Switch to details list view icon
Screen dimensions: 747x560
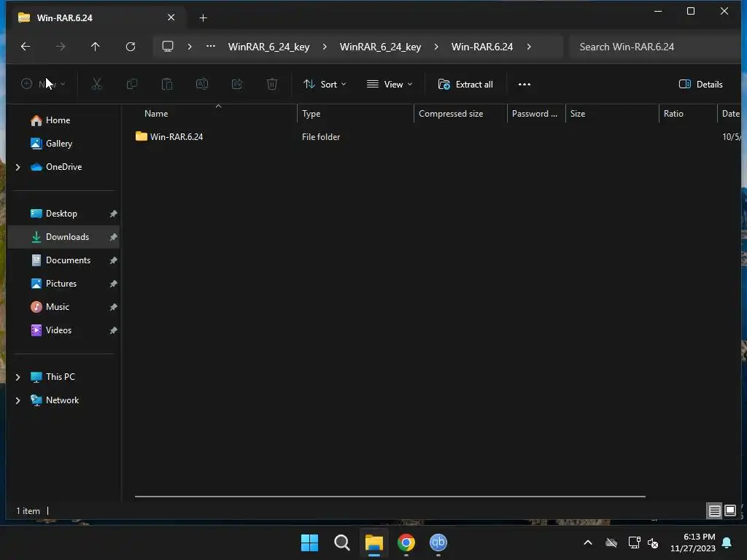coord(714,511)
